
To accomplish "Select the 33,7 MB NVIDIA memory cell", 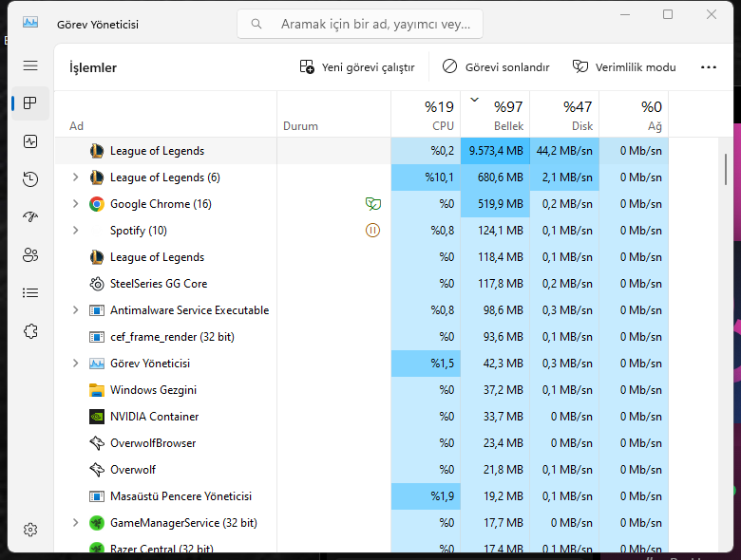I will point(495,417).
